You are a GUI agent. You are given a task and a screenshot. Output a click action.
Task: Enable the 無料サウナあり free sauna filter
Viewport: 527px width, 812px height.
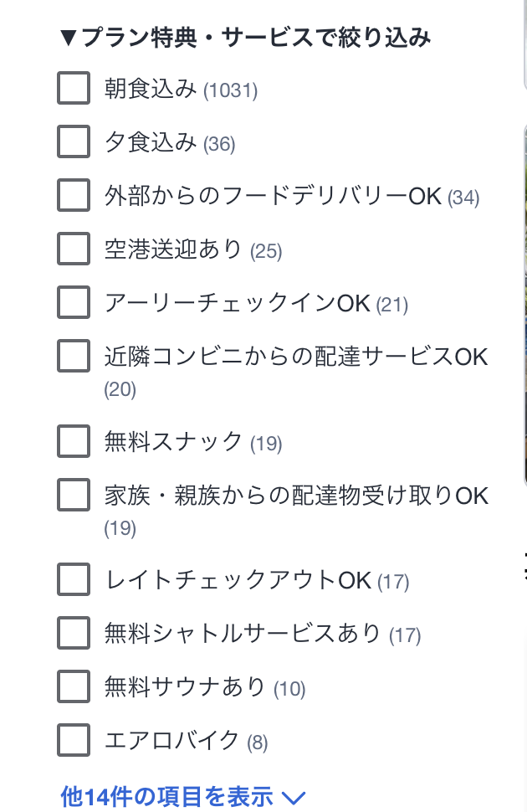click(74, 687)
